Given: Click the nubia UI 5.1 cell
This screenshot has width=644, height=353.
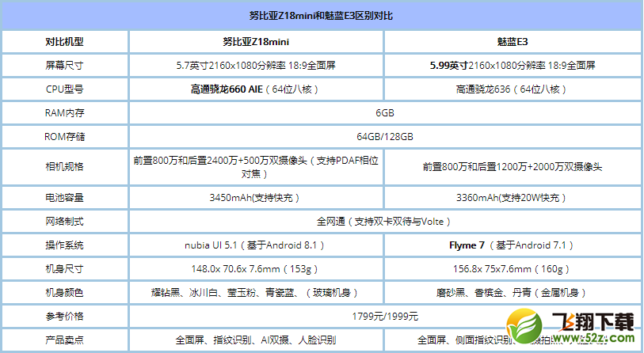Looking at the screenshot, I should (257, 245).
